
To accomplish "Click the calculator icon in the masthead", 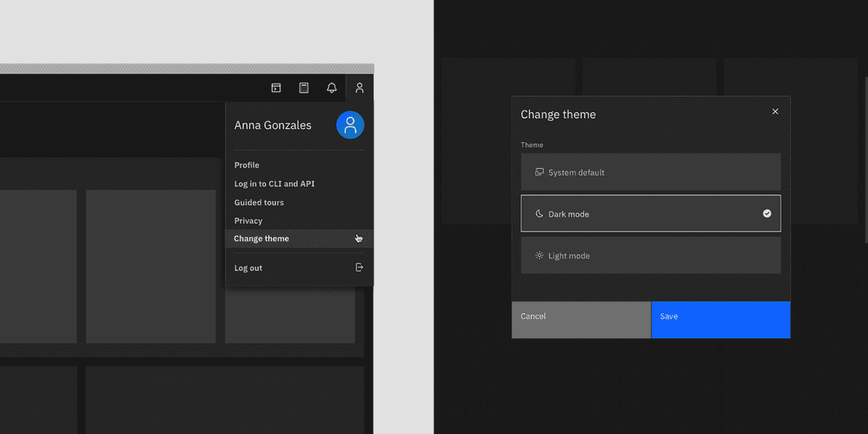I will (304, 87).
